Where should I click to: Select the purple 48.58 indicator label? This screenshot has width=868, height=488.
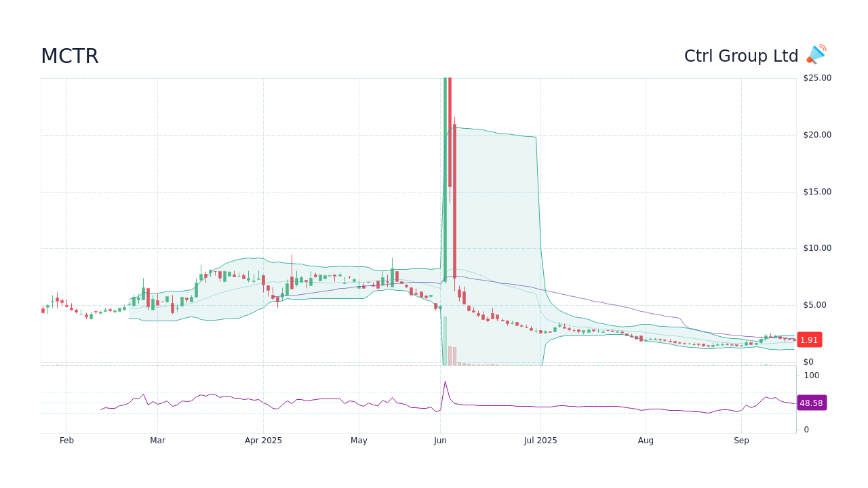click(811, 403)
